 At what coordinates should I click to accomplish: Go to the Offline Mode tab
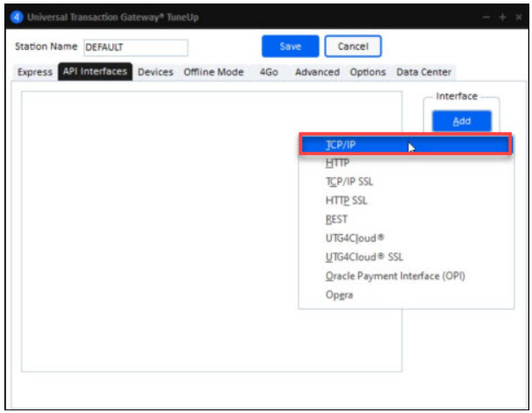213,72
